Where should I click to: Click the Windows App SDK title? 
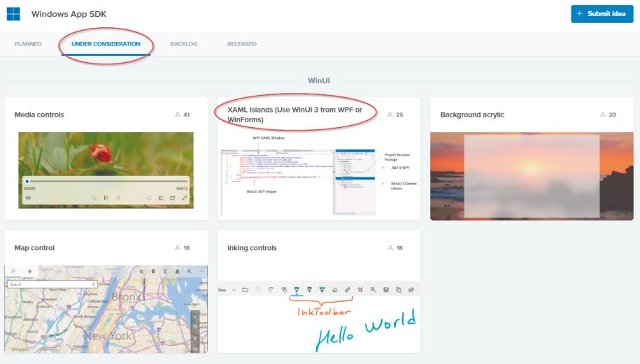point(69,14)
